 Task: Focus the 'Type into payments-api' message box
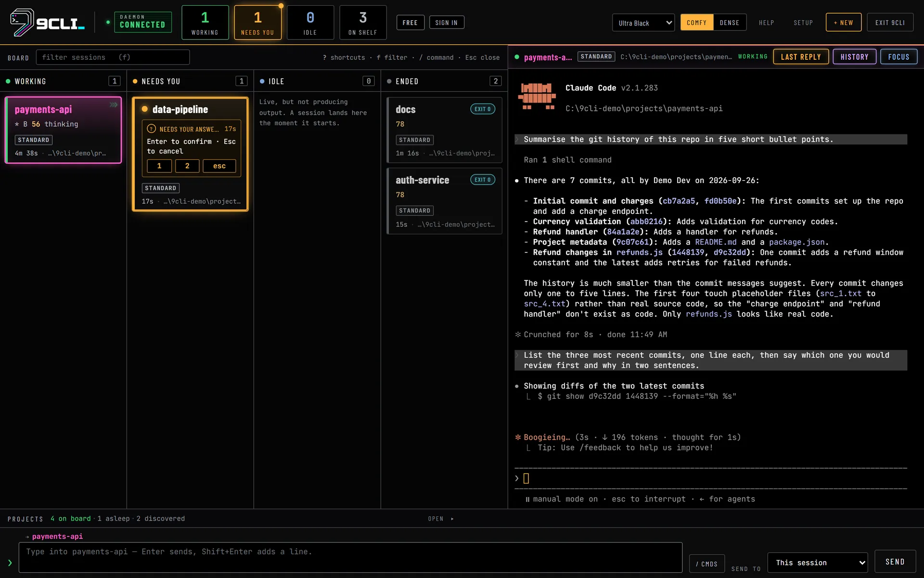tap(350, 558)
